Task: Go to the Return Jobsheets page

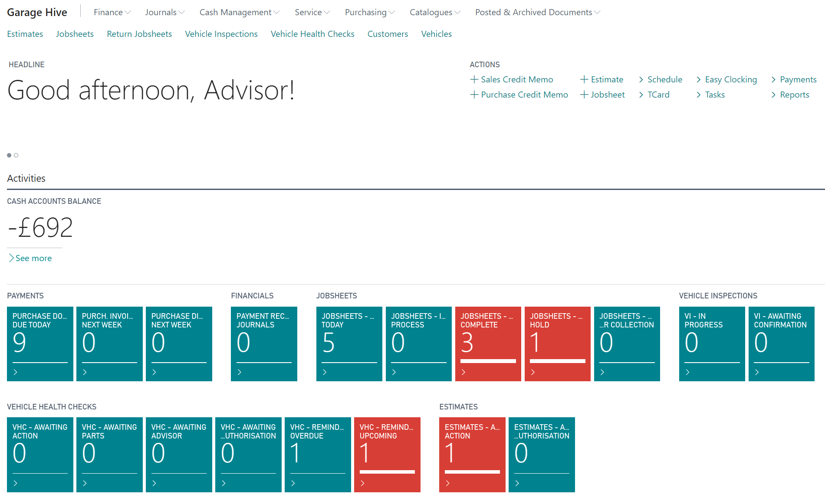Action: pos(139,34)
